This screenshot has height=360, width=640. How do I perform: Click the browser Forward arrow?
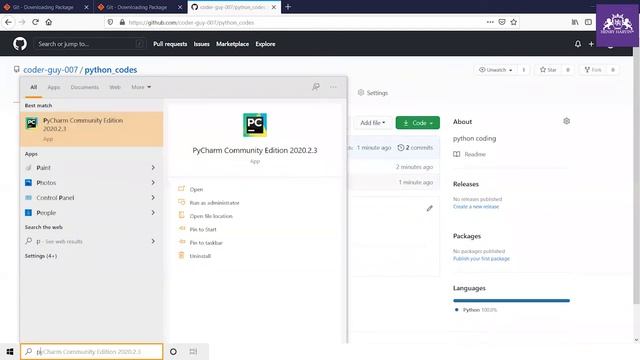click(x=22, y=22)
